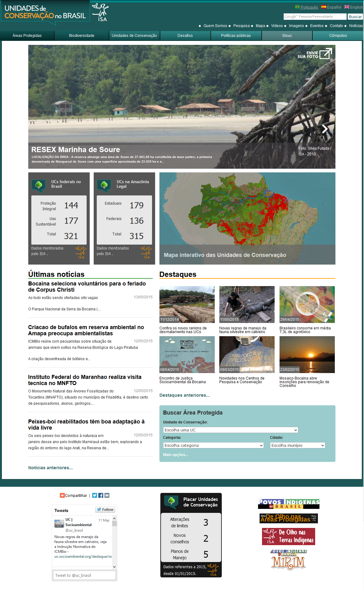Viewport: 364px width, 590px height.
Task: Click the Twitter share icon
Action: pyautogui.click(x=95, y=495)
